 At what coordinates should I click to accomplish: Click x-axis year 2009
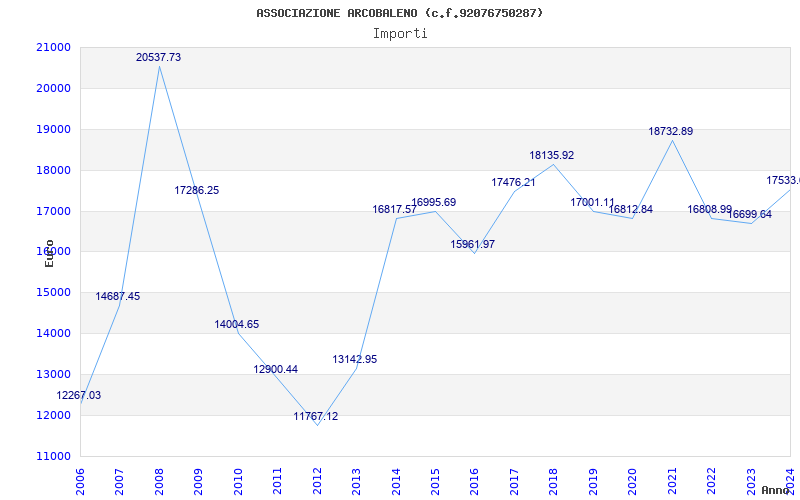tap(198, 481)
